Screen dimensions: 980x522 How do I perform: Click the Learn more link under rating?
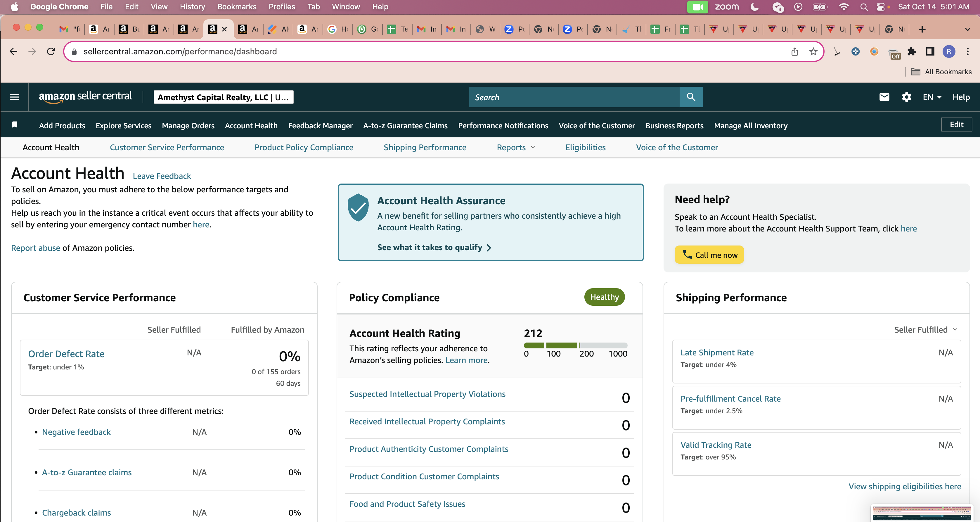click(466, 360)
